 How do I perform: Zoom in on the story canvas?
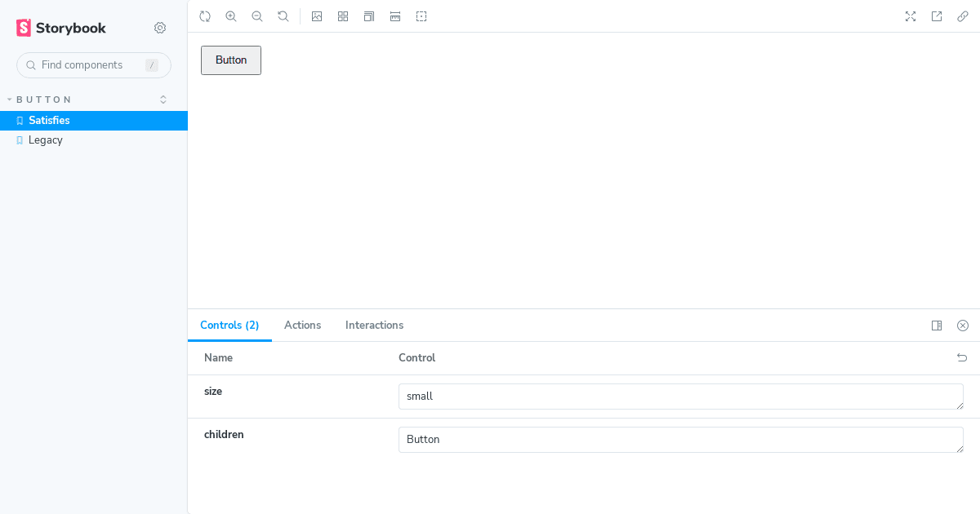231,16
